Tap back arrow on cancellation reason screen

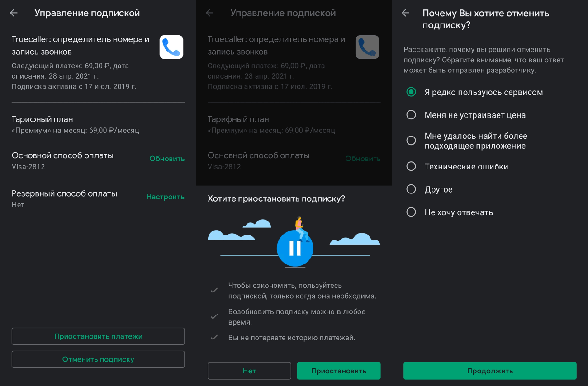click(x=406, y=13)
